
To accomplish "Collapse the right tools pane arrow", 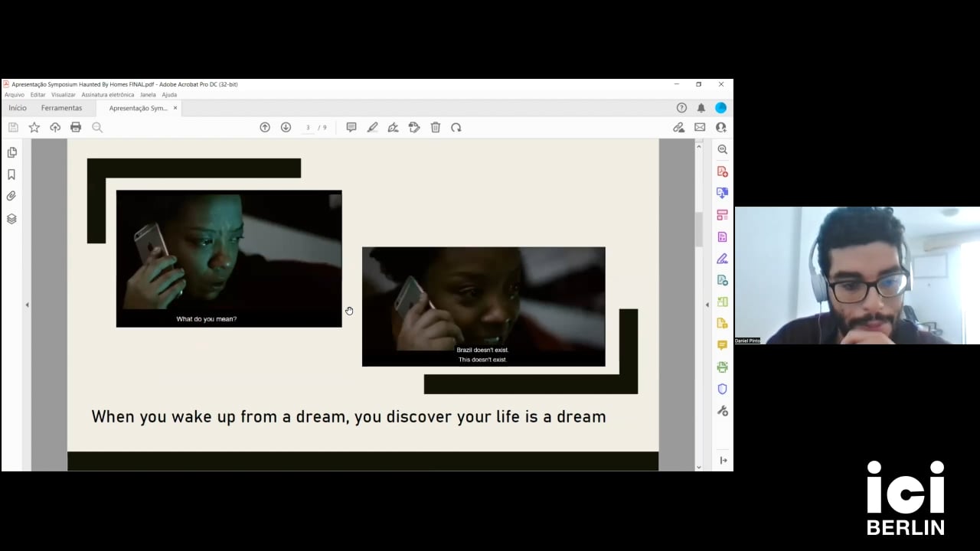I will [707, 305].
